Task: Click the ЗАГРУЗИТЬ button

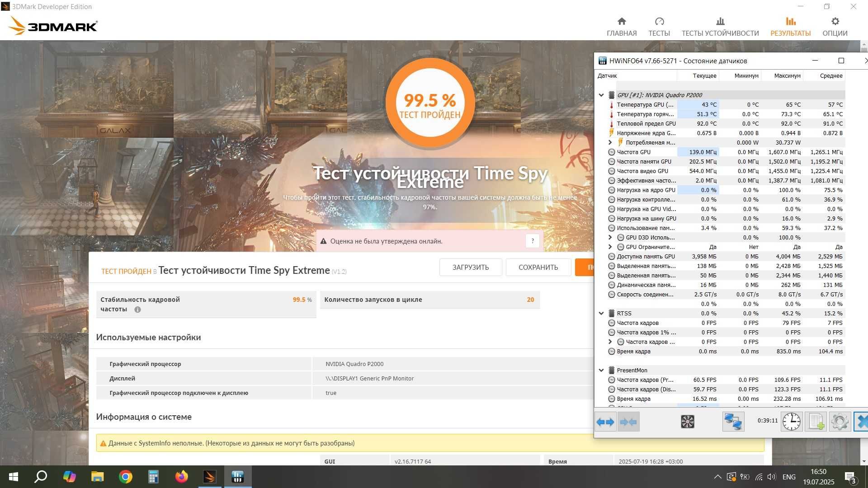Action: pyautogui.click(x=471, y=267)
